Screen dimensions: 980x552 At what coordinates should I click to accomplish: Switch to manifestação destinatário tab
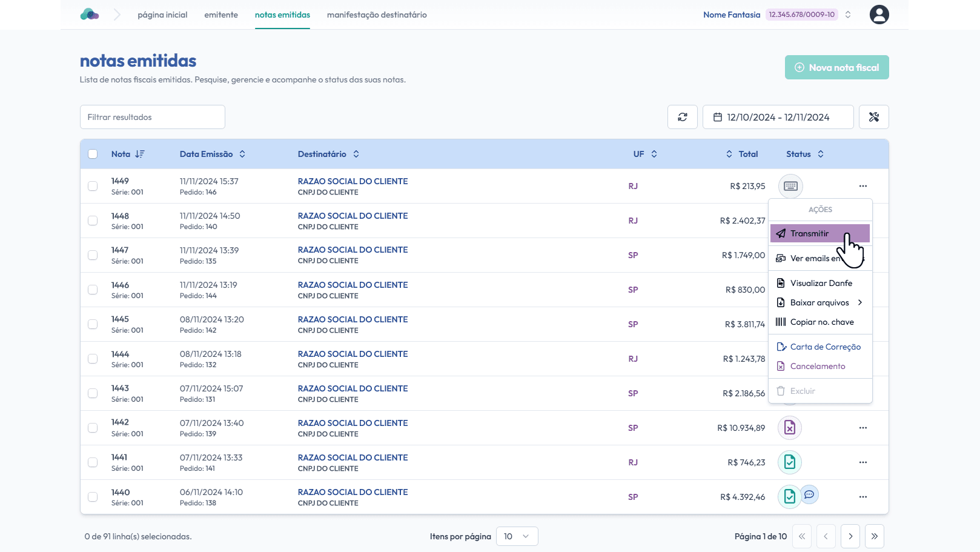click(377, 15)
